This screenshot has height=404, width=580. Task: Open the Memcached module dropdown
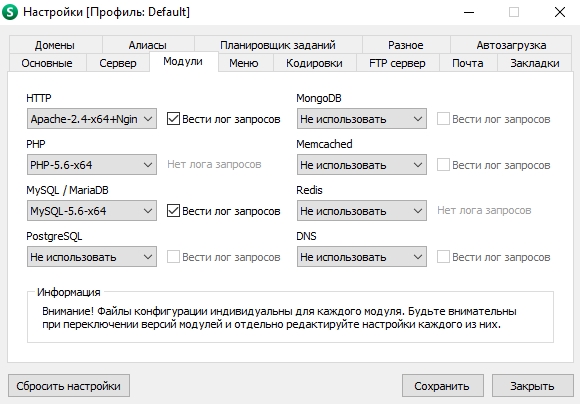coord(362,165)
